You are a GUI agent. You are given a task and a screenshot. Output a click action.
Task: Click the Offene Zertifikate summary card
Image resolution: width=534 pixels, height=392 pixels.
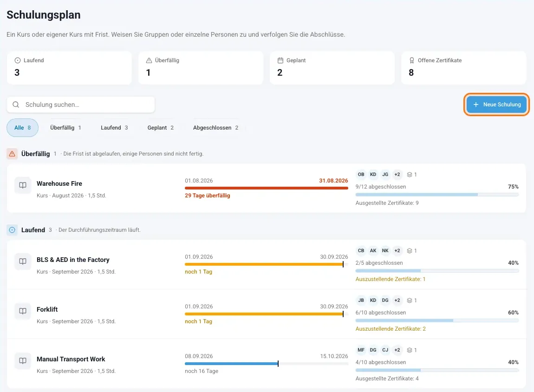[463, 68]
